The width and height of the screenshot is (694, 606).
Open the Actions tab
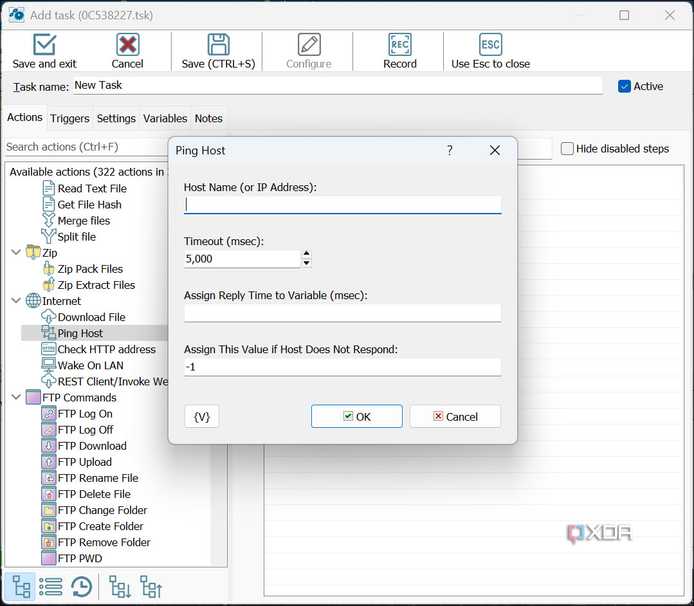tap(25, 118)
